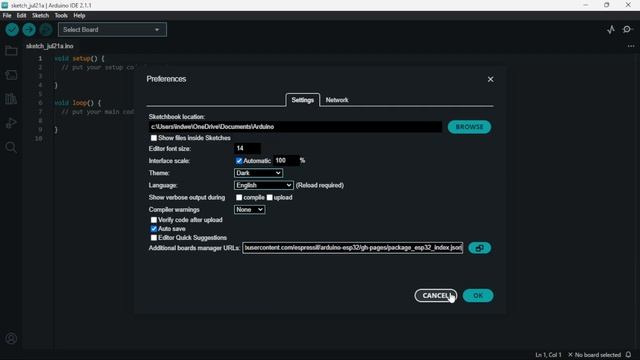This screenshot has width=640, height=360.
Task: Open the Theme dropdown set to Dark
Action: pos(258,173)
